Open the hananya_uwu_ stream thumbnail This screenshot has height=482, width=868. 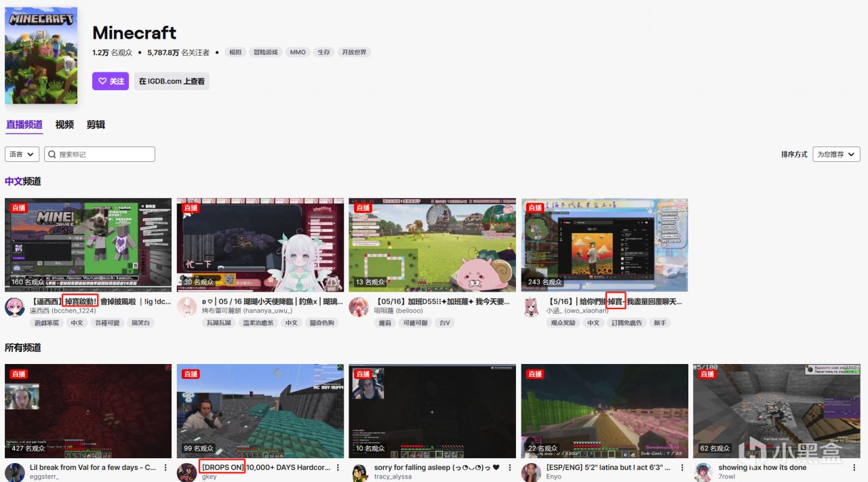(260, 245)
